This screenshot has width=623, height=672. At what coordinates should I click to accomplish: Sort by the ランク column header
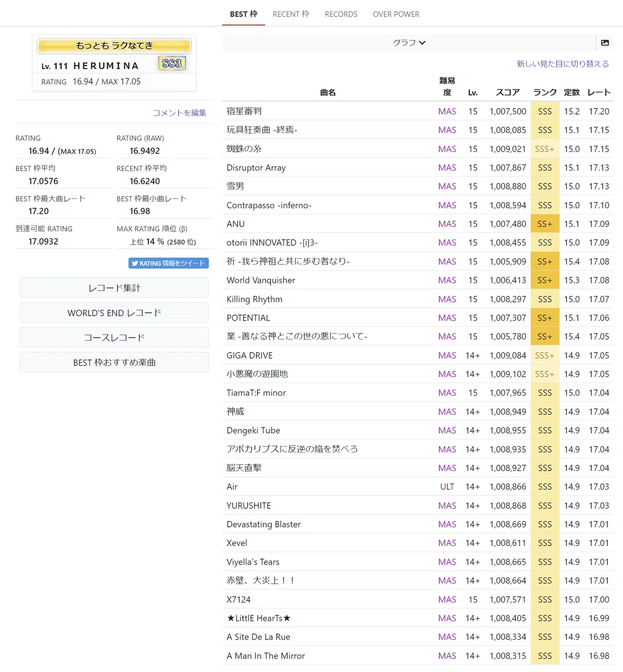pos(545,92)
